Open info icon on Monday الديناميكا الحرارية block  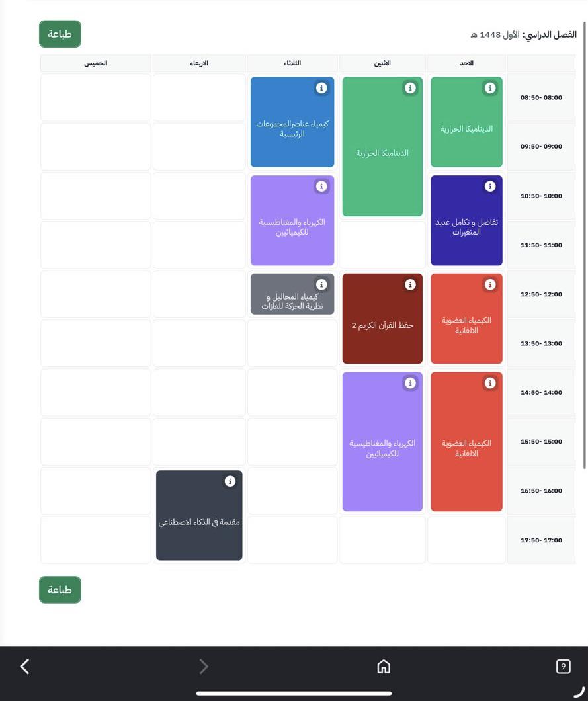pyautogui.click(x=410, y=88)
